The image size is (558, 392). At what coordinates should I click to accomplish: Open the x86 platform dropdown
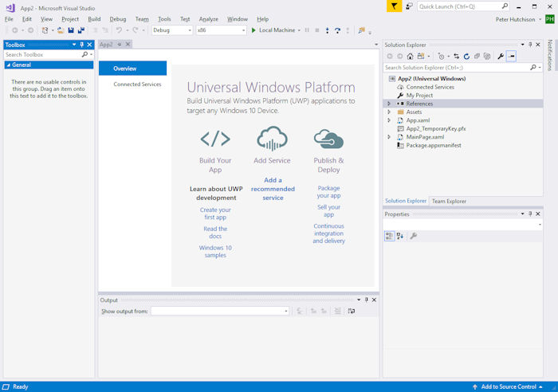pyautogui.click(x=242, y=30)
